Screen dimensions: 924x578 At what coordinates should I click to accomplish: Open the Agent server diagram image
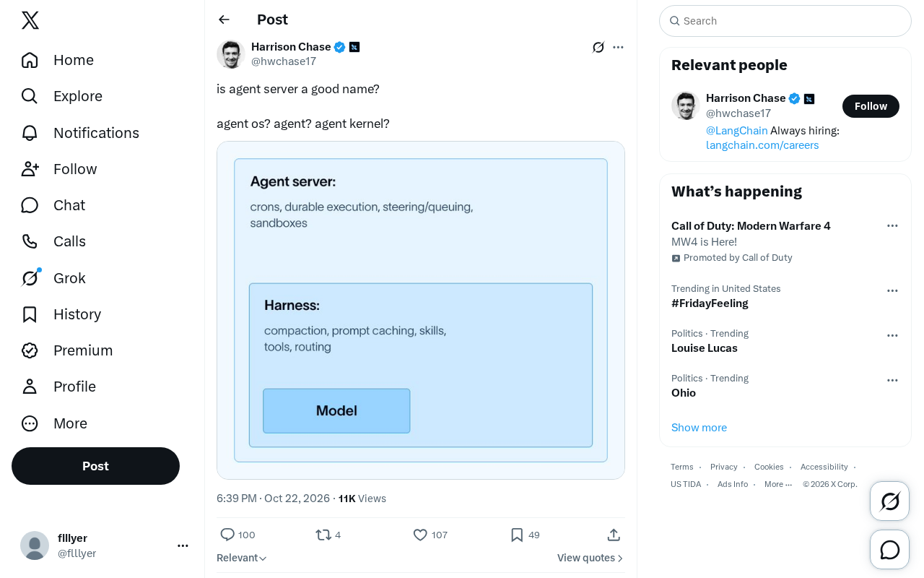[421, 310]
